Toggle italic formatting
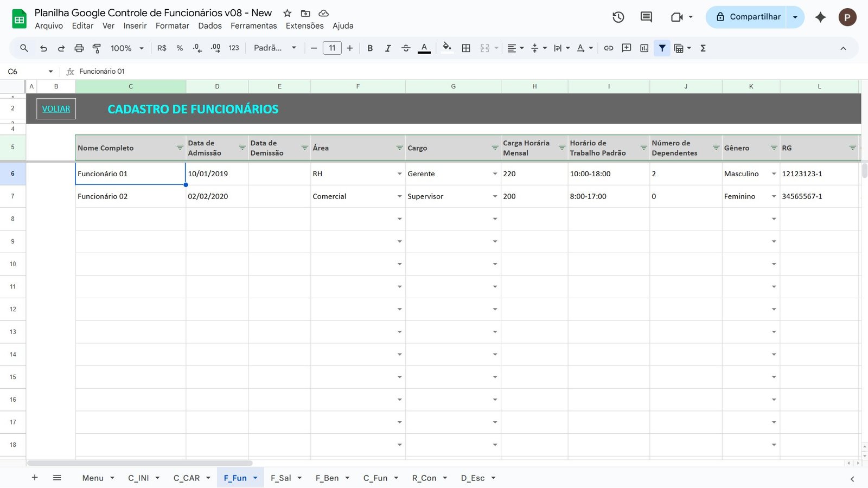868x488 pixels. pos(388,48)
